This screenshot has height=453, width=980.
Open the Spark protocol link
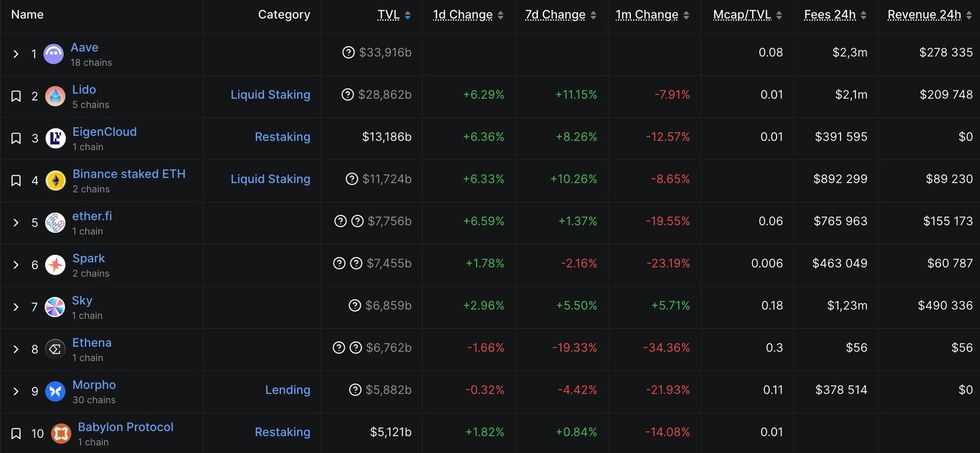click(x=89, y=258)
